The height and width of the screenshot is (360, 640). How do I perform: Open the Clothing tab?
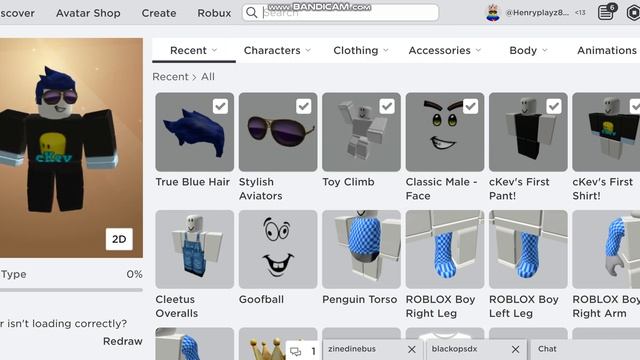click(361, 50)
